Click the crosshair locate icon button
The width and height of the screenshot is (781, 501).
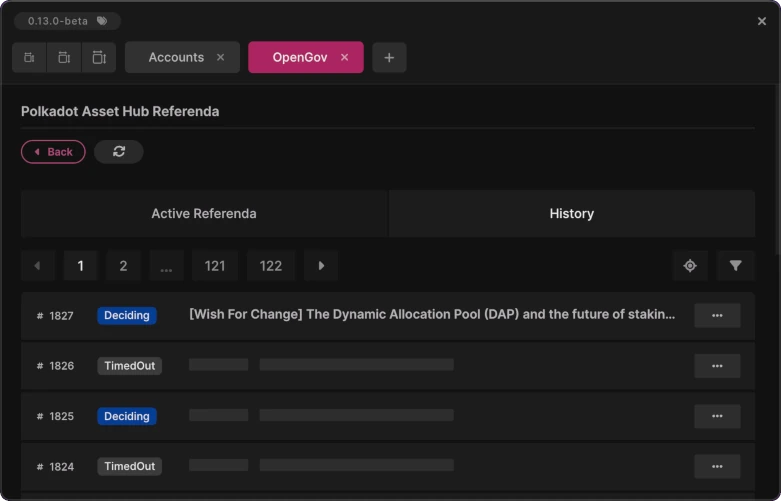tap(690, 266)
